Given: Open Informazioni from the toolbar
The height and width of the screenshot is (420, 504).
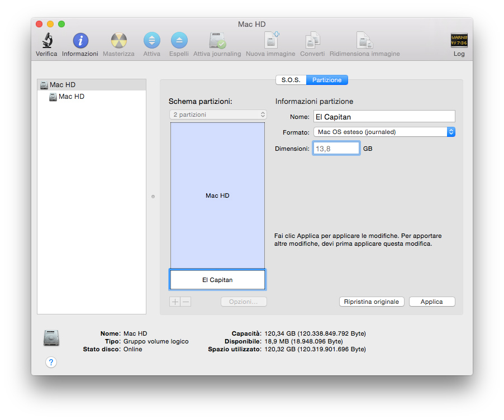Looking at the screenshot, I should click(x=80, y=41).
